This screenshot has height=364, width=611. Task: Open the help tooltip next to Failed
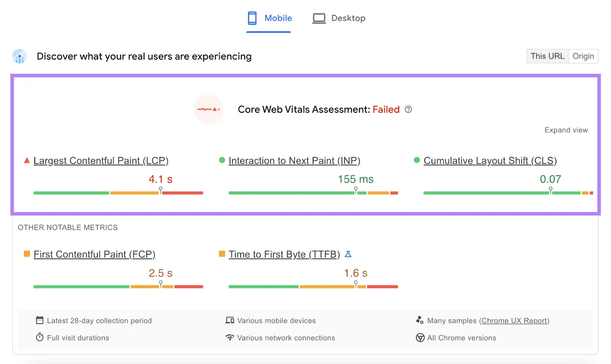408,110
